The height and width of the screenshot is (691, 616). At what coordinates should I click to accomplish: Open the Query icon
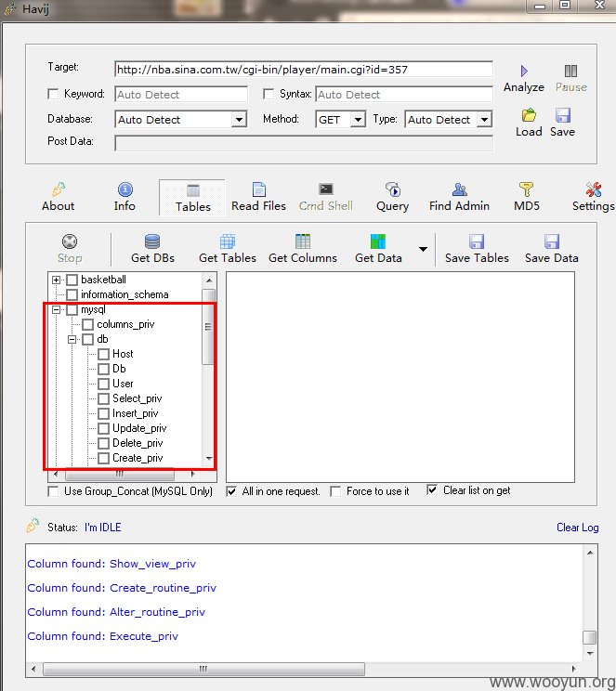[x=392, y=189]
